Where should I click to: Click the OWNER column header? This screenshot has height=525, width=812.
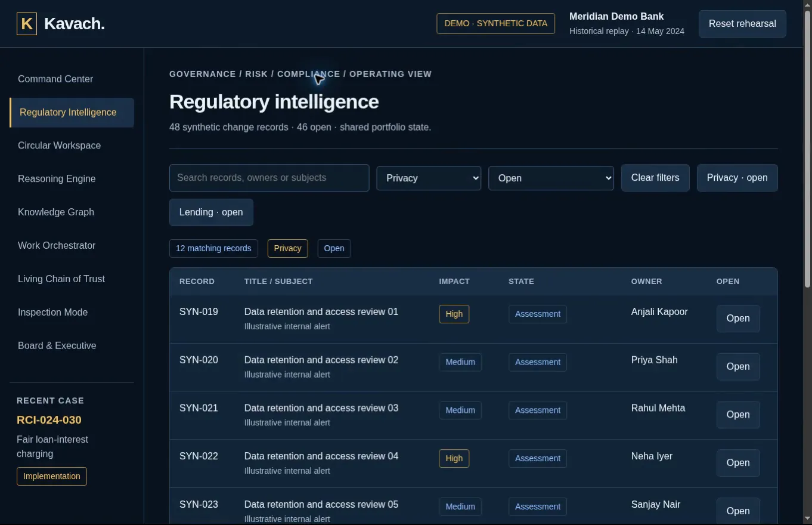647,281
